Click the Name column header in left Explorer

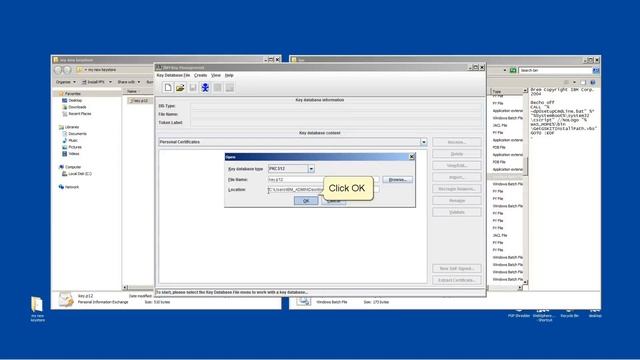(131, 91)
